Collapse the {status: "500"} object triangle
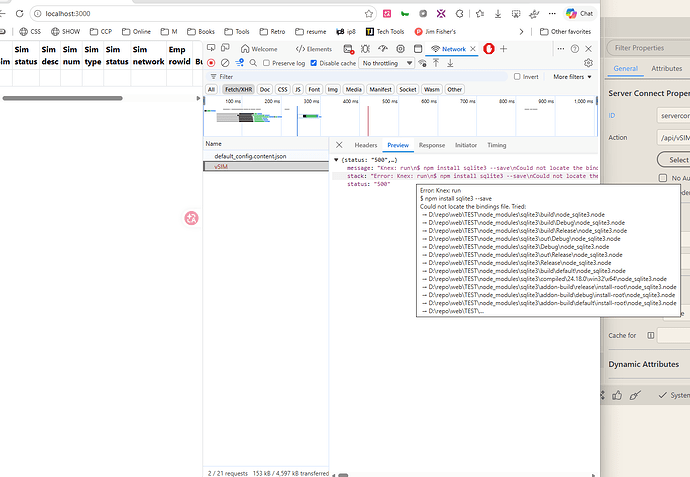The image size is (690, 477). click(336, 160)
